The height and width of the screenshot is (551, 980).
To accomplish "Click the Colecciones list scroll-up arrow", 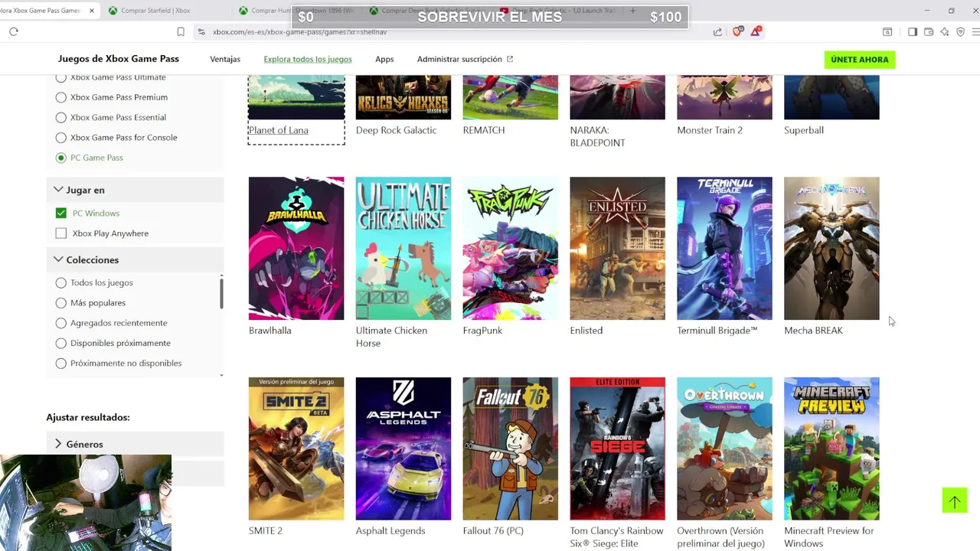I will (221, 275).
